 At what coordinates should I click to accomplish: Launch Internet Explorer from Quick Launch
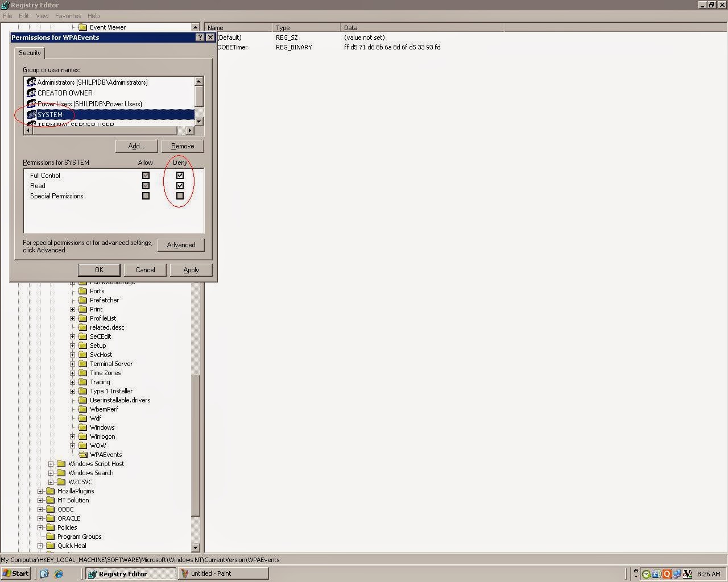pyautogui.click(x=59, y=573)
